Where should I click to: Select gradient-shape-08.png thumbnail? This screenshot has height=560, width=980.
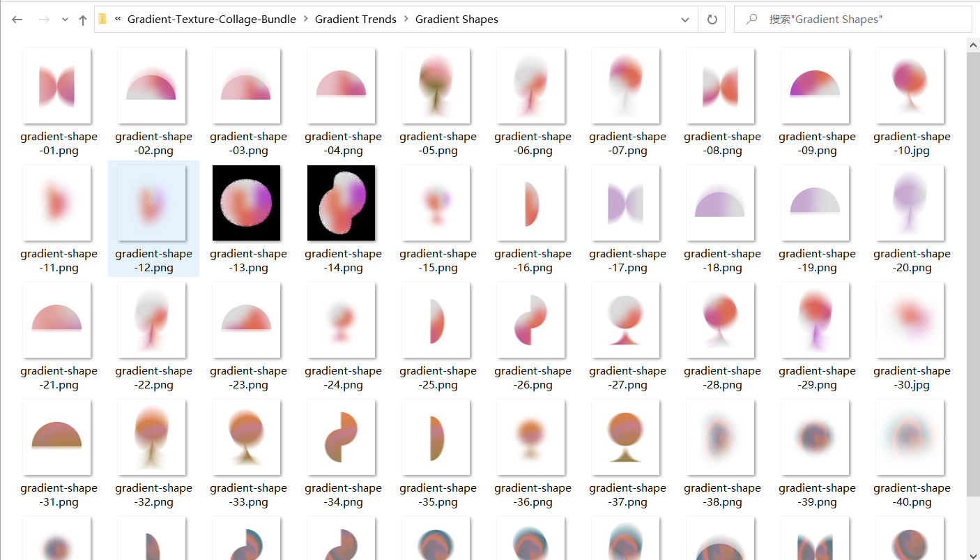click(x=721, y=86)
